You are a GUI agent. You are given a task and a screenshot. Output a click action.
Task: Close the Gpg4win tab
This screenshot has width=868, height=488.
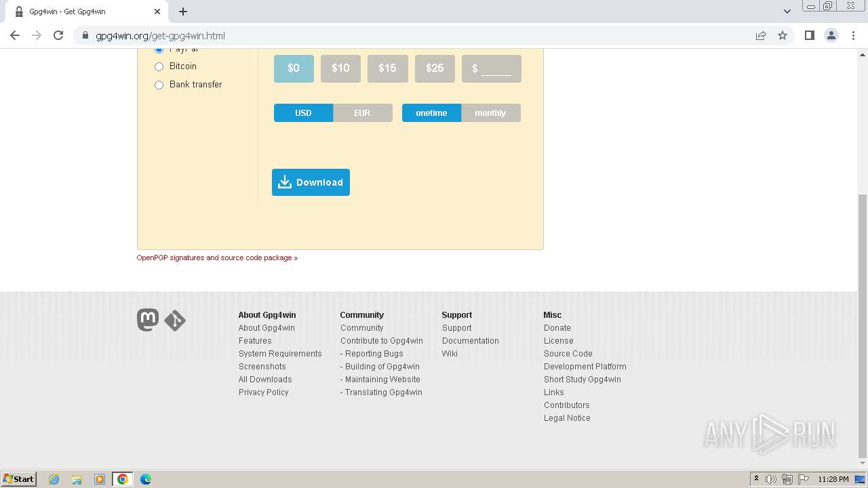(157, 12)
